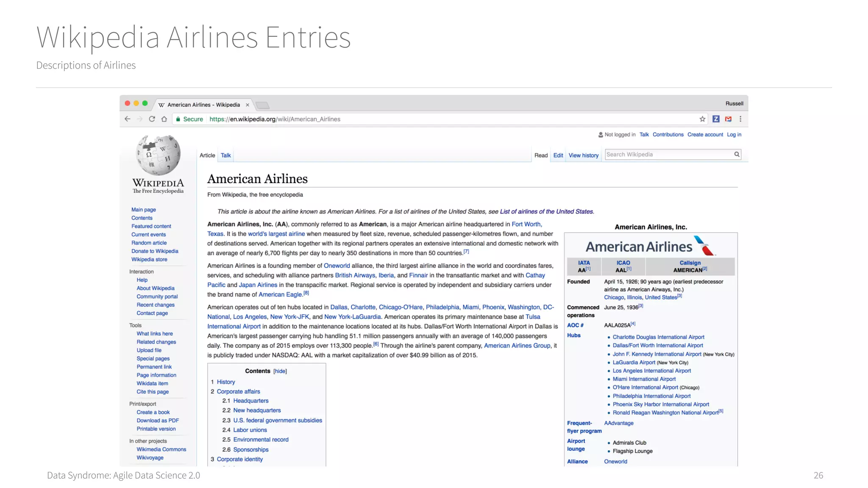Image resolution: width=868 pixels, height=488 pixels.
Task: Select the Read tab
Action: [541, 155]
